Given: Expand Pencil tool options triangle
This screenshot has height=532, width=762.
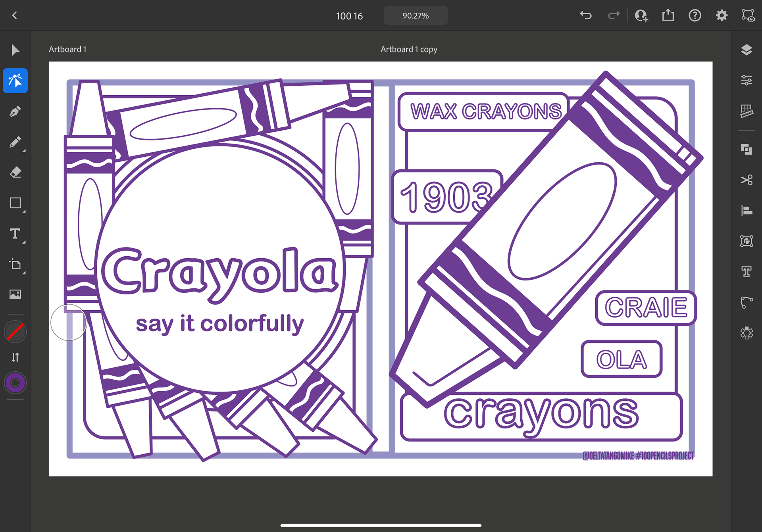Looking at the screenshot, I should [x=24, y=151].
